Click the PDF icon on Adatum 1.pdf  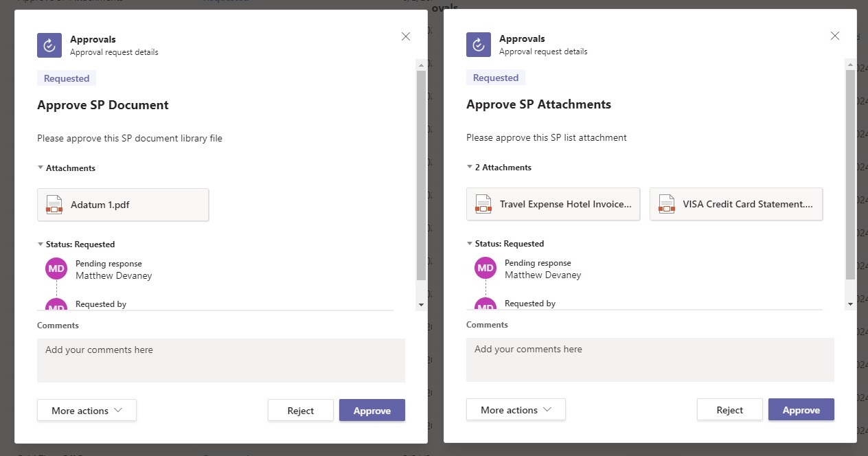pos(54,204)
